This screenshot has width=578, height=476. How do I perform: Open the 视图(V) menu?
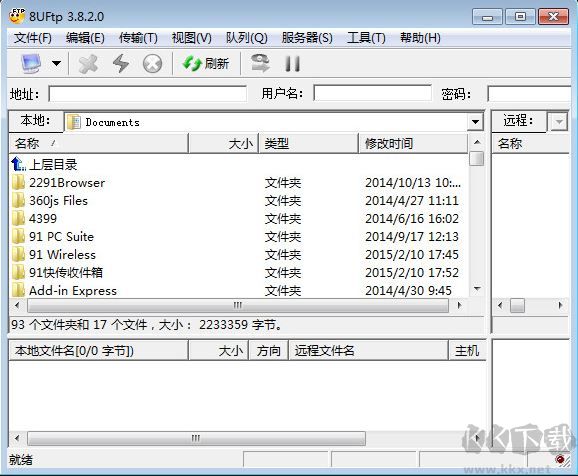(x=191, y=38)
